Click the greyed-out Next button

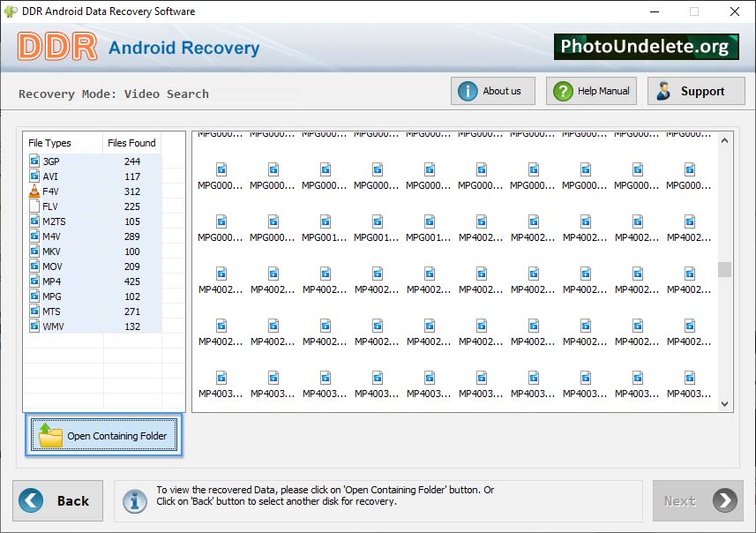point(698,500)
